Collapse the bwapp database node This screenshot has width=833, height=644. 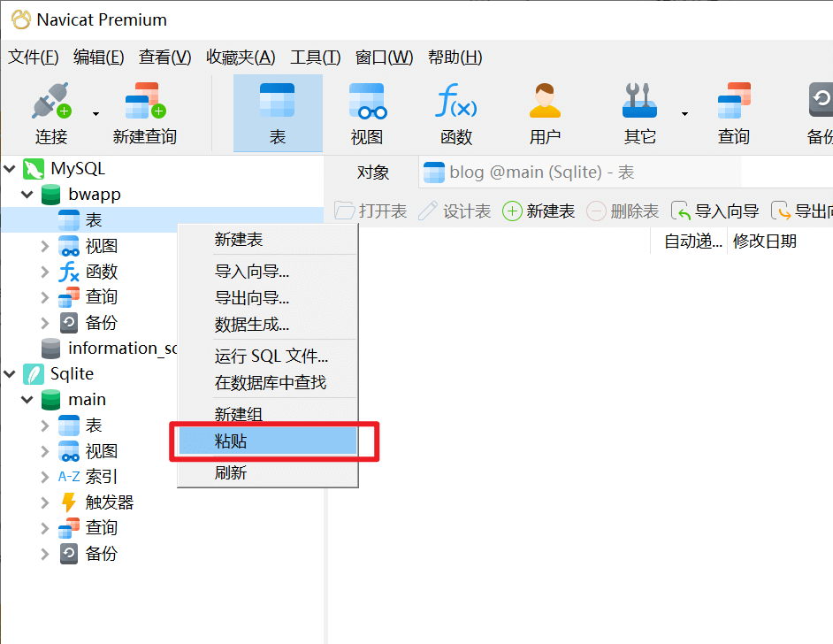(x=27, y=195)
